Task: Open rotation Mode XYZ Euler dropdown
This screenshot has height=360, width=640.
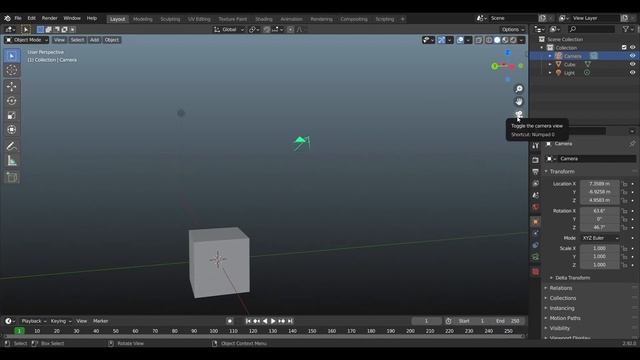Action: (x=600, y=238)
